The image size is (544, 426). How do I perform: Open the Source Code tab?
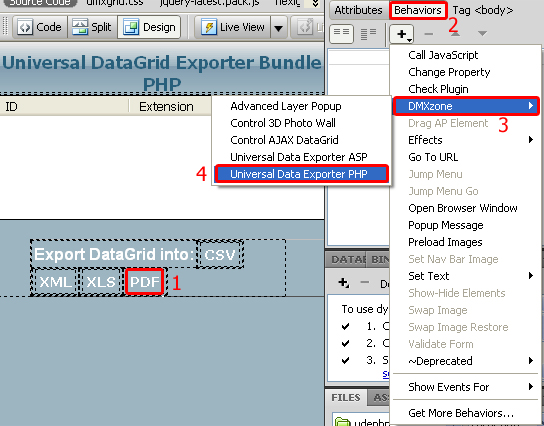coord(40,3)
